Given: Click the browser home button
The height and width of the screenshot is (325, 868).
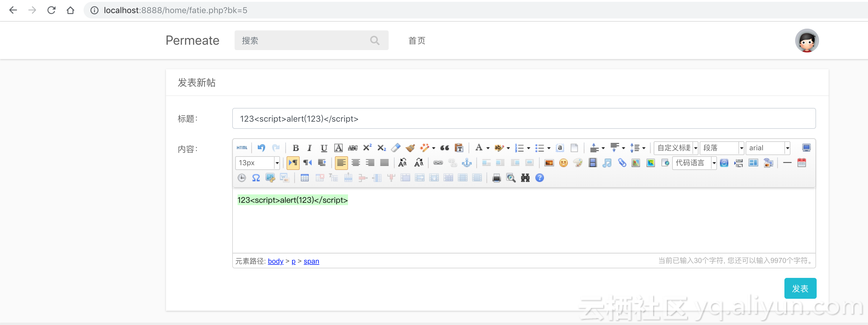Looking at the screenshot, I should 70,10.
